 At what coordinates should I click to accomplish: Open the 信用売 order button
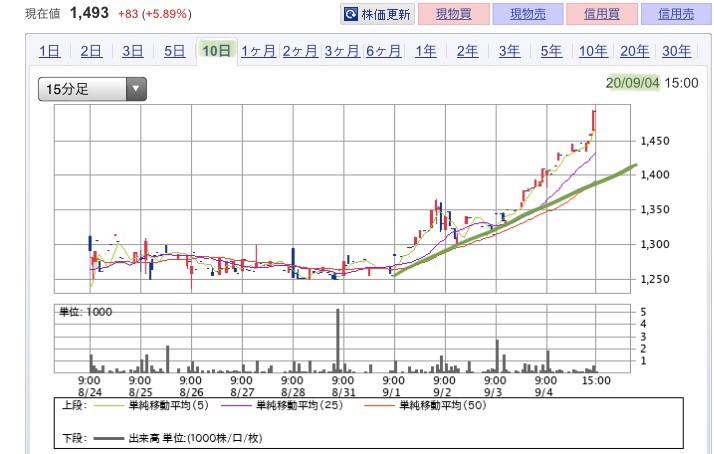(676, 14)
